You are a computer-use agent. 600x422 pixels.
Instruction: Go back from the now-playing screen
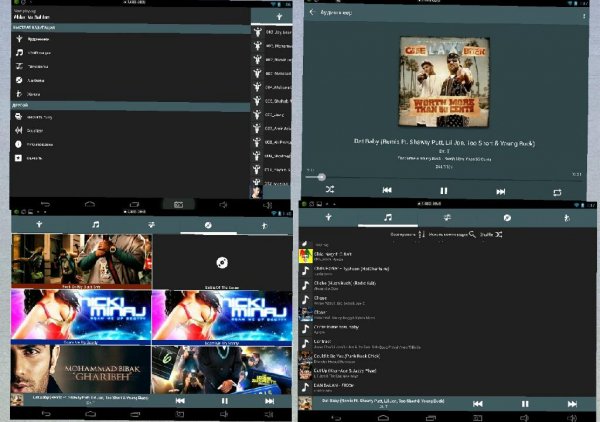(312, 12)
